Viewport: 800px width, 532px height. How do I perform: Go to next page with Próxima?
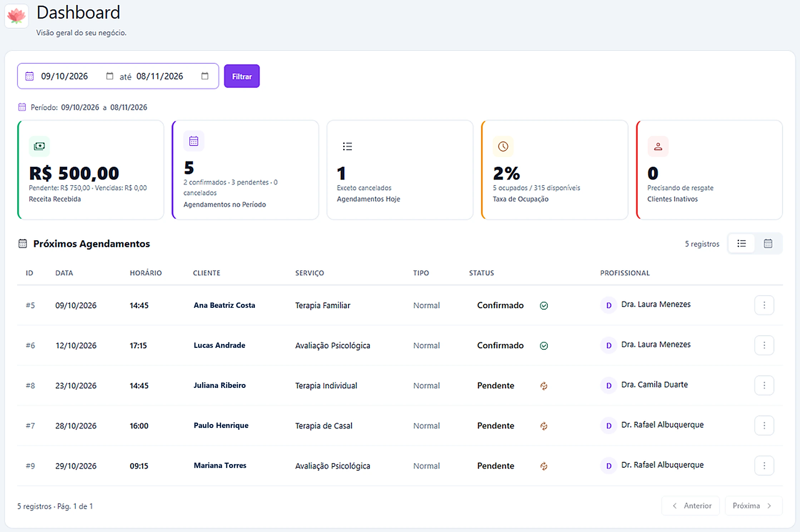754,506
